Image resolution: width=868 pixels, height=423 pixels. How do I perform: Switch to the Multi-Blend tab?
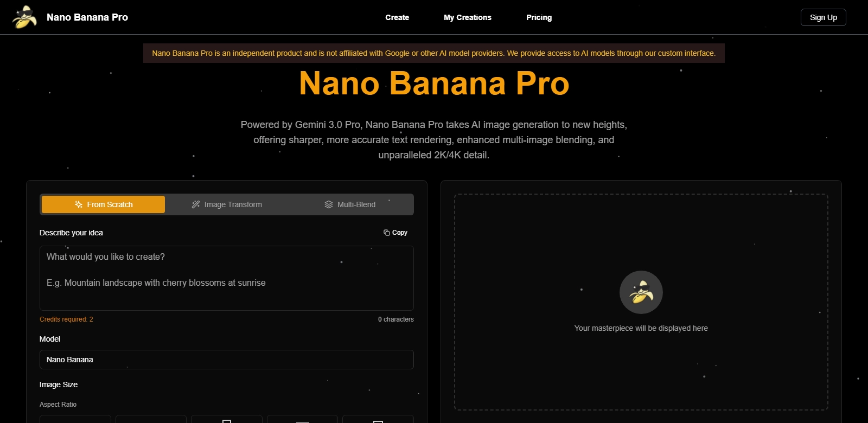(350, 204)
